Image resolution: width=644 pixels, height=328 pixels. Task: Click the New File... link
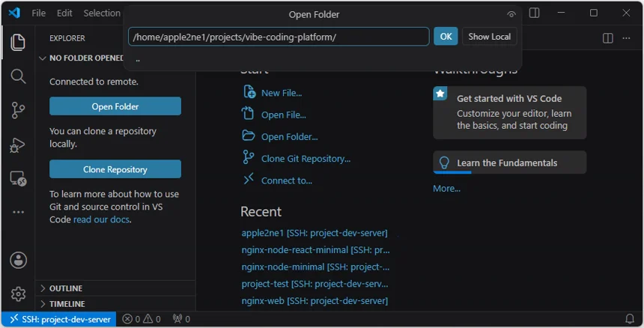coord(282,93)
